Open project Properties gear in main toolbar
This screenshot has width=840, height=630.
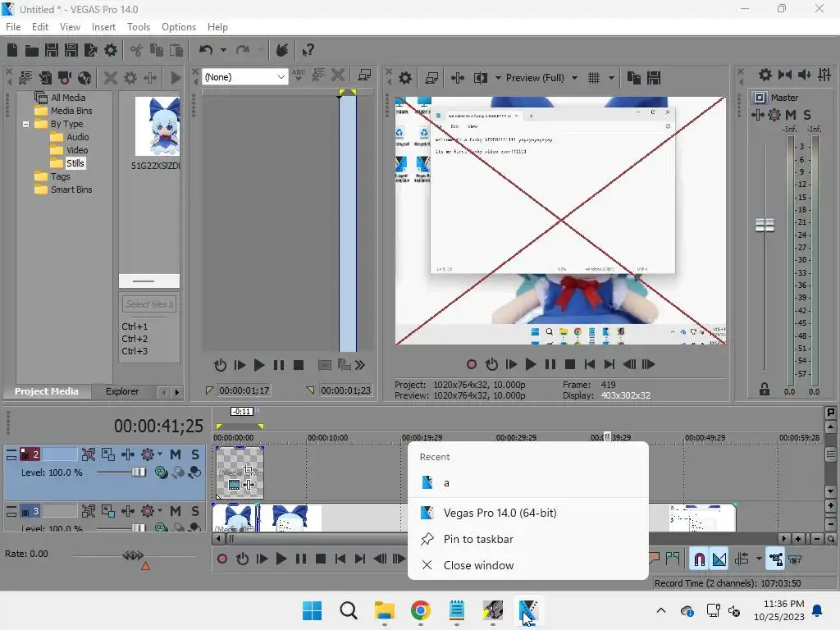[x=111, y=50]
